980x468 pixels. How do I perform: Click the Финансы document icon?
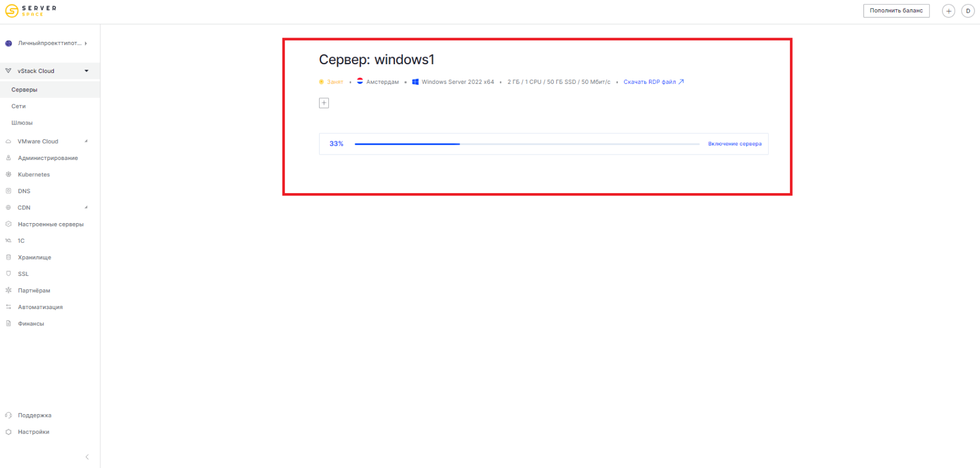tap(8, 323)
